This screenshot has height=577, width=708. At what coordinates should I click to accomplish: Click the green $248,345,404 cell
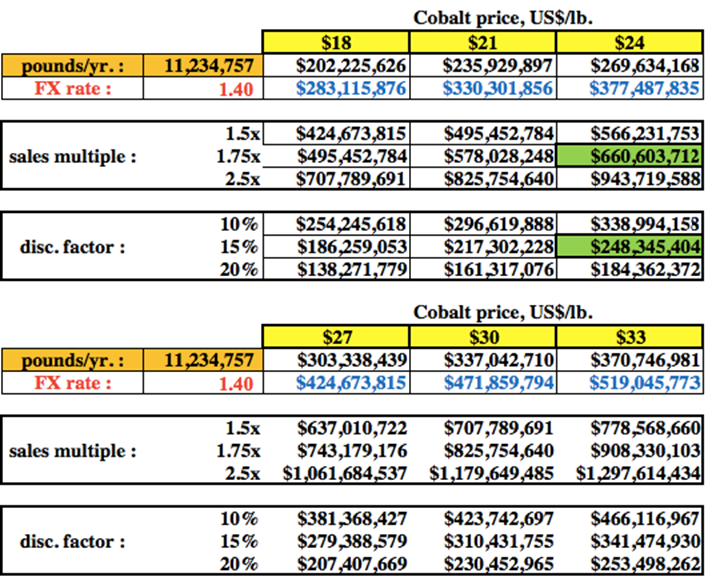coord(630,246)
